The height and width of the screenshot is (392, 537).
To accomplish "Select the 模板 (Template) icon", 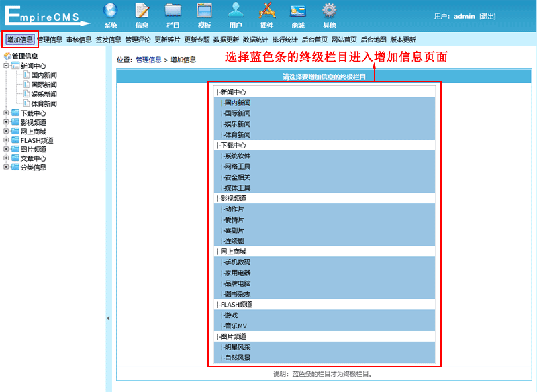I will (204, 11).
